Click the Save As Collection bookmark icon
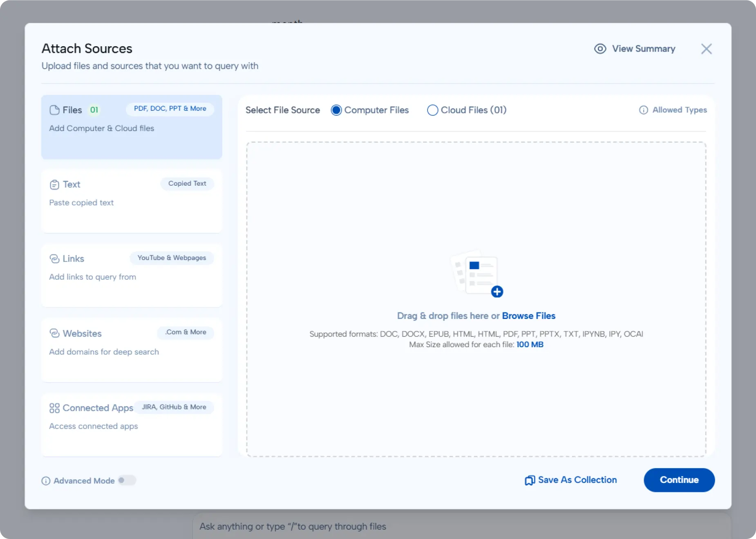This screenshot has height=539, width=756. pos(530,480)
